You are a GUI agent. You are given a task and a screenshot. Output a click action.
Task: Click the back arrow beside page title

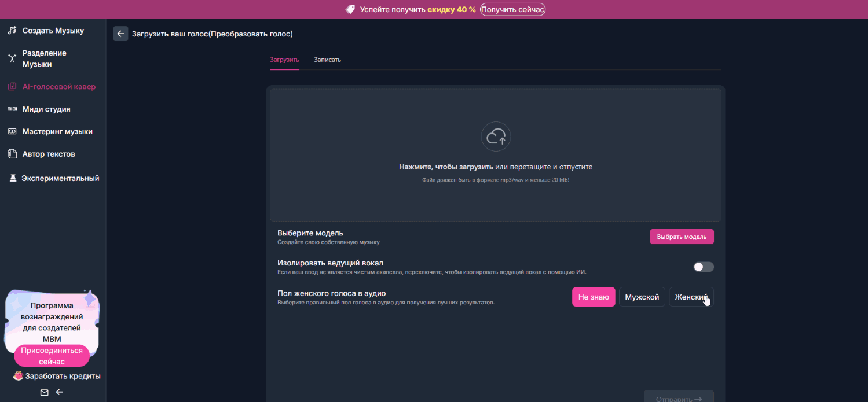[x=120, y=34]
